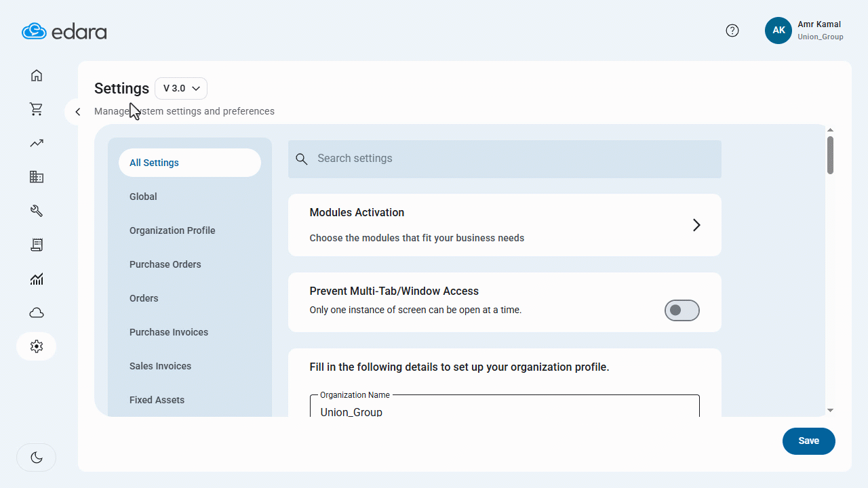Open the bar chart reports icon
This screenshot has height=488, width=868.
37,279
